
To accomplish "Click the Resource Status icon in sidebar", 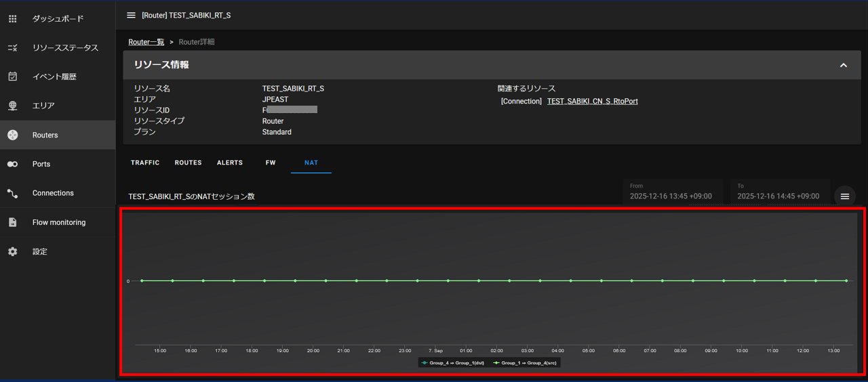I will pyautogui.click(x=12, y=48).
